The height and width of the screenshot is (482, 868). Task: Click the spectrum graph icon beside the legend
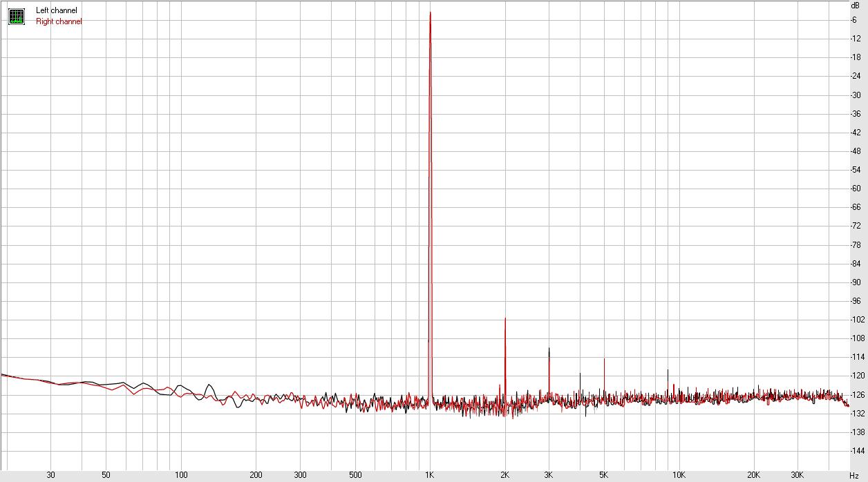coord(16,16)
